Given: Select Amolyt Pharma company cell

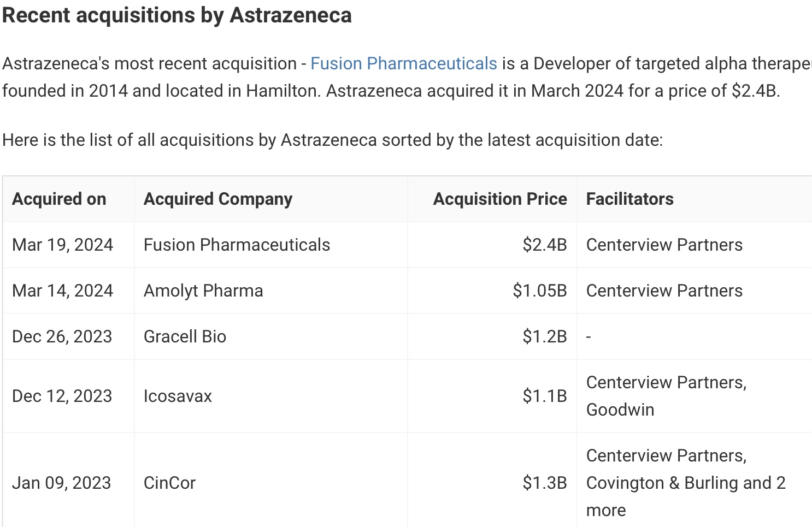Looking at the screenshot, I should tap(203, 291).
